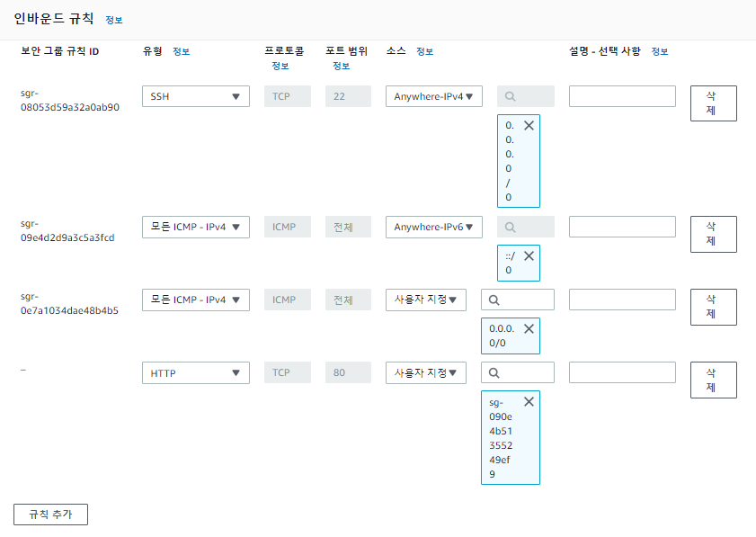Click port range field showing 80

click(x=348, y=372)
